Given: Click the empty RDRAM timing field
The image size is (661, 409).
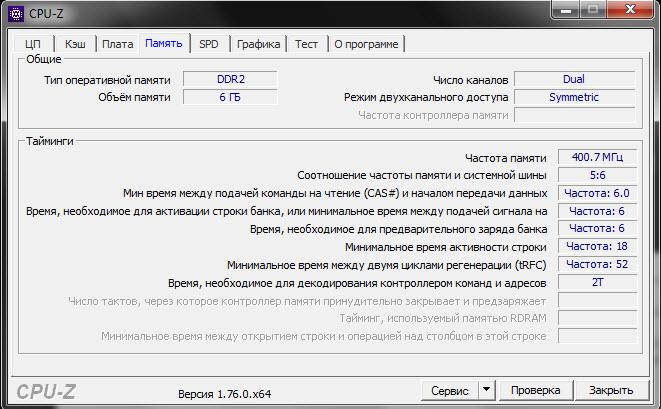Looking at the screenshot, I should [597, 318].
